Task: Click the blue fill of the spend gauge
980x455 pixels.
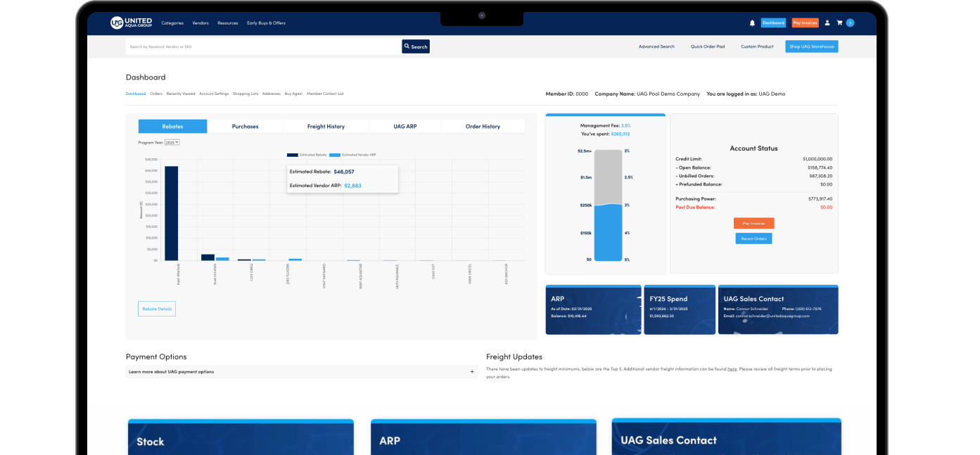Action: [x=609, y=233]
